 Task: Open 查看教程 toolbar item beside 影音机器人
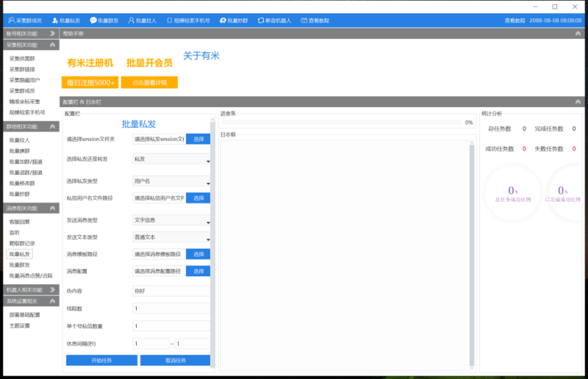(x=315, y=21)
